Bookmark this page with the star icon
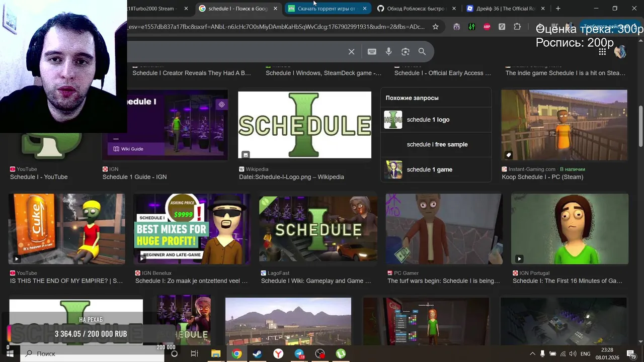Screen dimensions: 644x362 436,27
